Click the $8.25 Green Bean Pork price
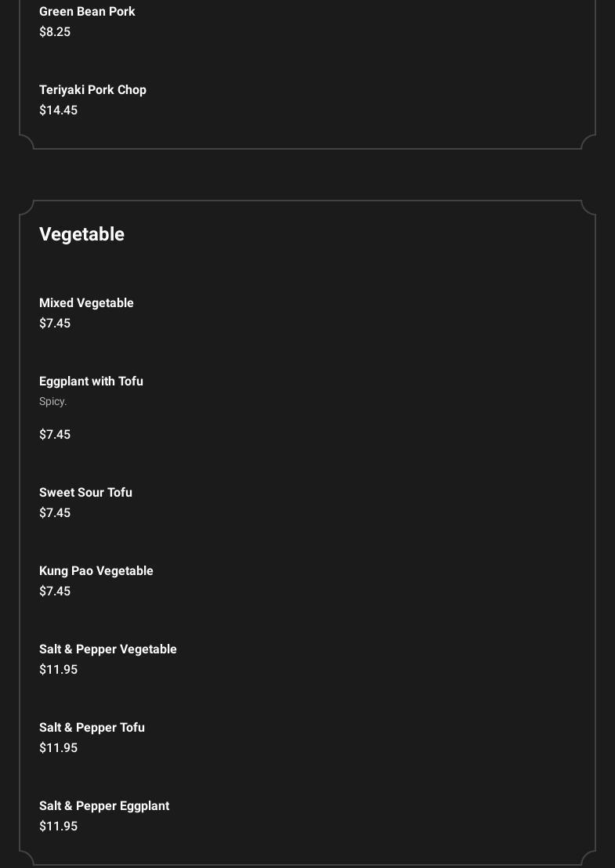The width and height of the screenshot is (615, 868). point(55,32)
